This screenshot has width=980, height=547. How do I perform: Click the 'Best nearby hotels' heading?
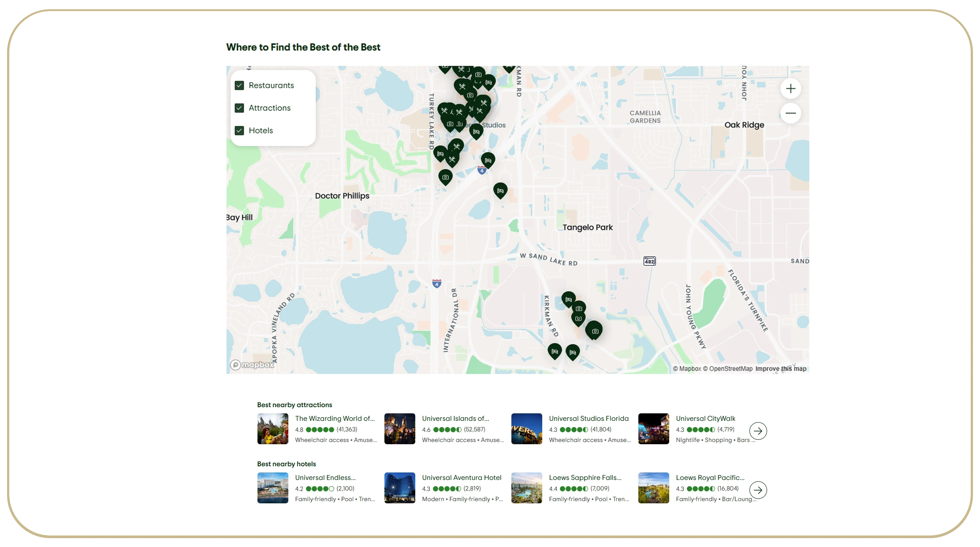[287, 464]
